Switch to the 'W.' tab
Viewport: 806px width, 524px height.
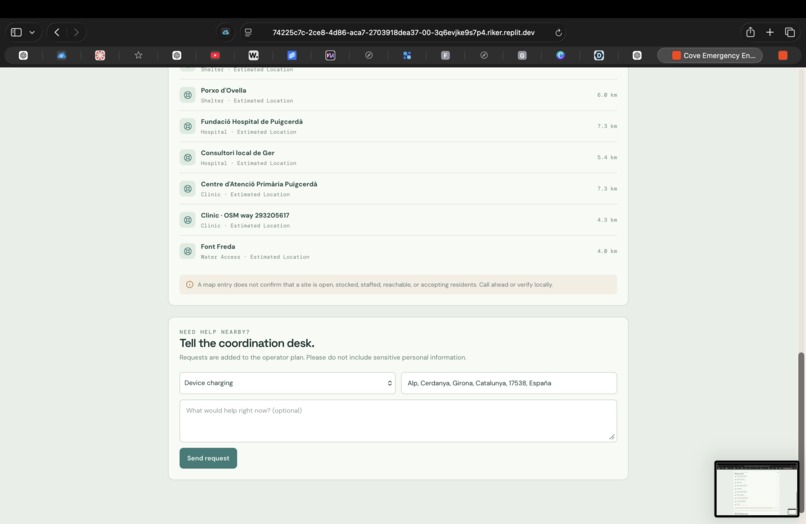pyautogui.click(x=253, y=56)
